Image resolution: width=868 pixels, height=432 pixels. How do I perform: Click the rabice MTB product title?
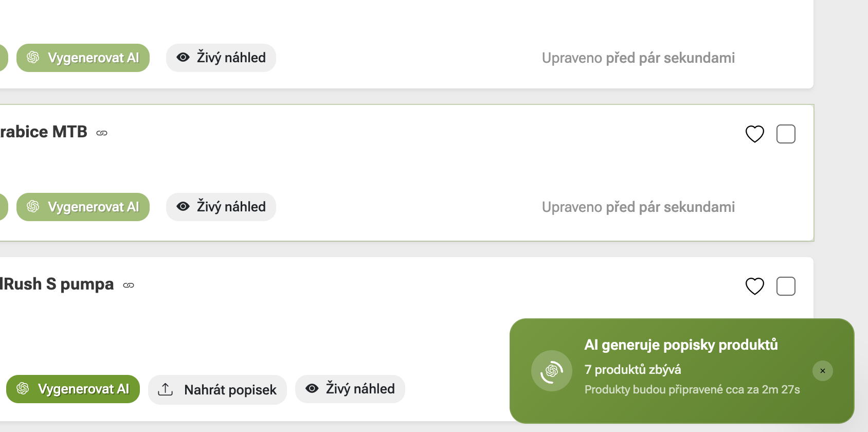click(44, 132)
